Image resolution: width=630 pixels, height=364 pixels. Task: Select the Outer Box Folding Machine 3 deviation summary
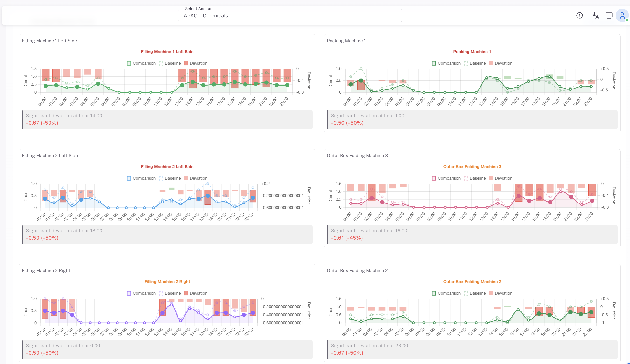click(x=472, y=234)
